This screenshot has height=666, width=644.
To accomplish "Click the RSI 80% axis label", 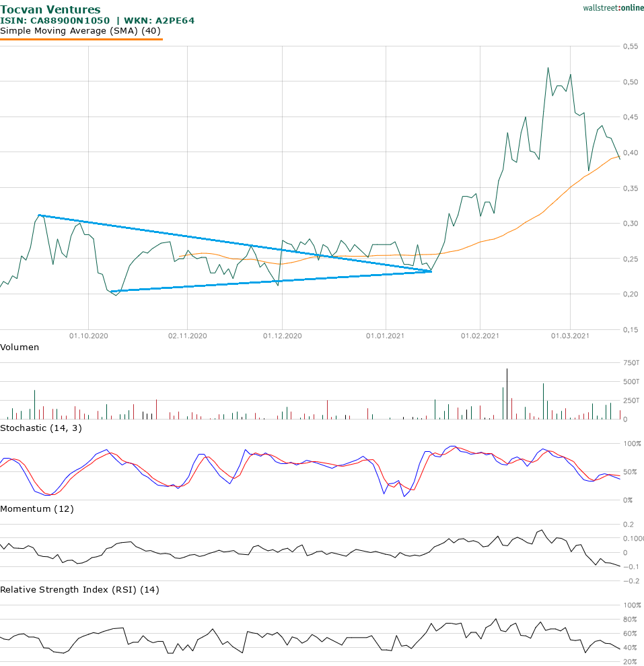I will [x=630, y=620].
